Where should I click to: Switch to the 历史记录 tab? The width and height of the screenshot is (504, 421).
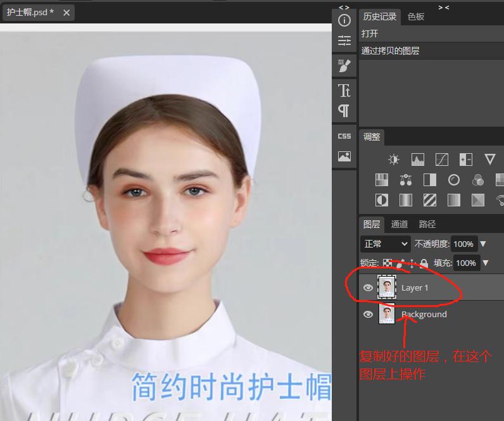380,16
